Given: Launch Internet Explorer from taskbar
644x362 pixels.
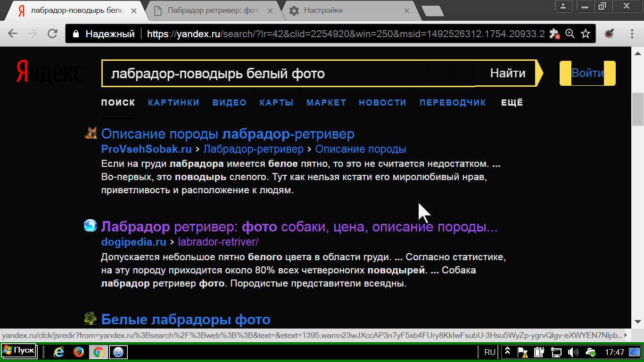Looking at the screenshot, I should point(59,352).
